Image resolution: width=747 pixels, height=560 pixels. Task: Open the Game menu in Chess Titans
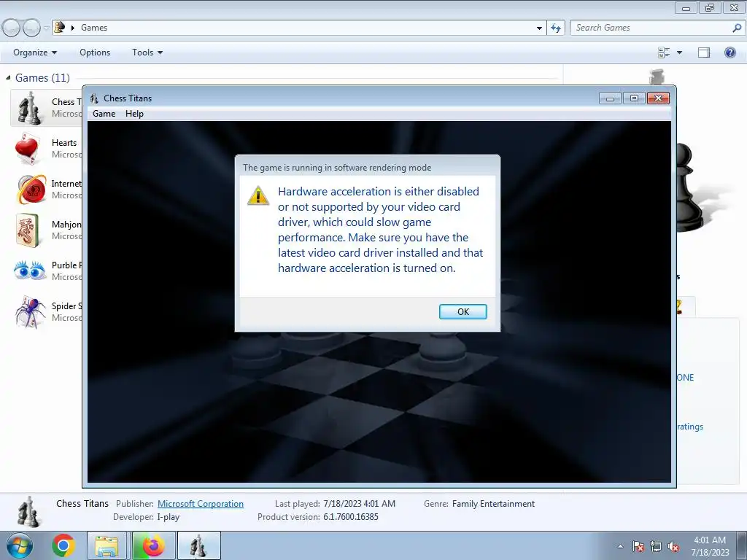[104, 113]
